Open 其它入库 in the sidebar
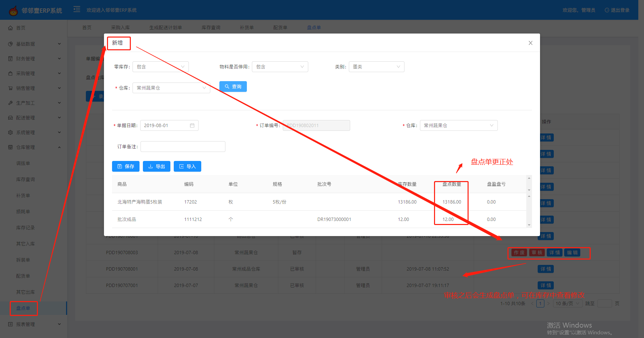The height and width of the screenshot is (338, 644). pyautogui.click(x=25, y=244)
